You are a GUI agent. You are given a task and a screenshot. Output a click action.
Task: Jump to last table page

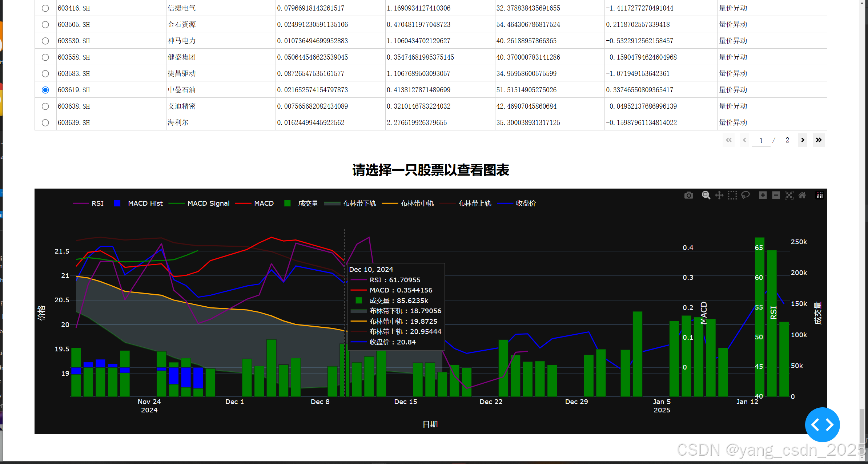[x=819, y=140]
